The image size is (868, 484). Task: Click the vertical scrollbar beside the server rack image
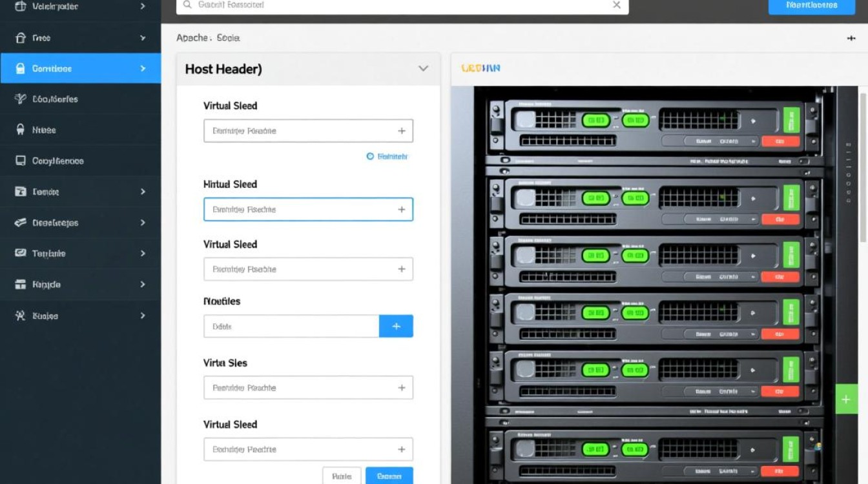pyautogui.click(x=863, y=168)
